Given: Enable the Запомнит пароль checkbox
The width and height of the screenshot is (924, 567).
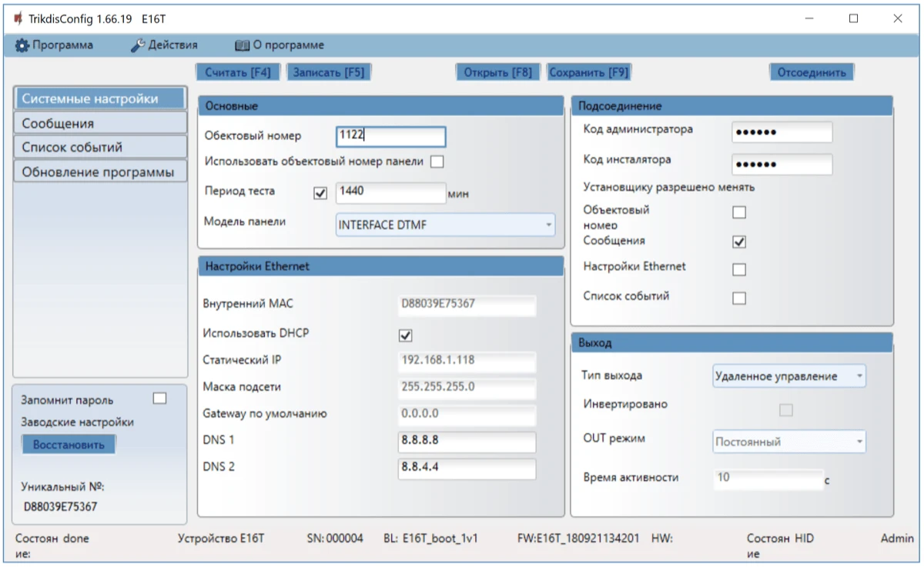Looking at the screenshot, I should (159, 399).
